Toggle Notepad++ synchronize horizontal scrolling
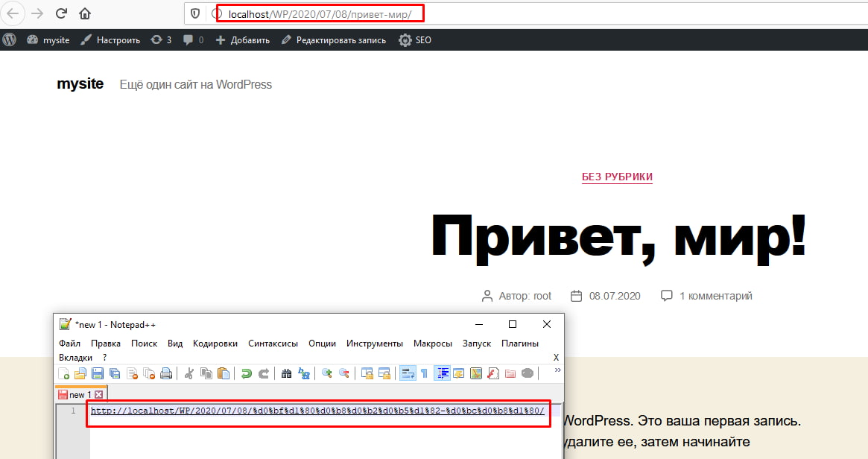 (384, 374)
